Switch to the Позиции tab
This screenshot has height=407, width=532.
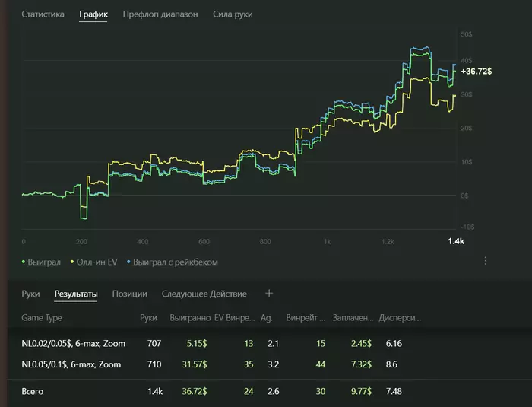click(x=130, y=294)
